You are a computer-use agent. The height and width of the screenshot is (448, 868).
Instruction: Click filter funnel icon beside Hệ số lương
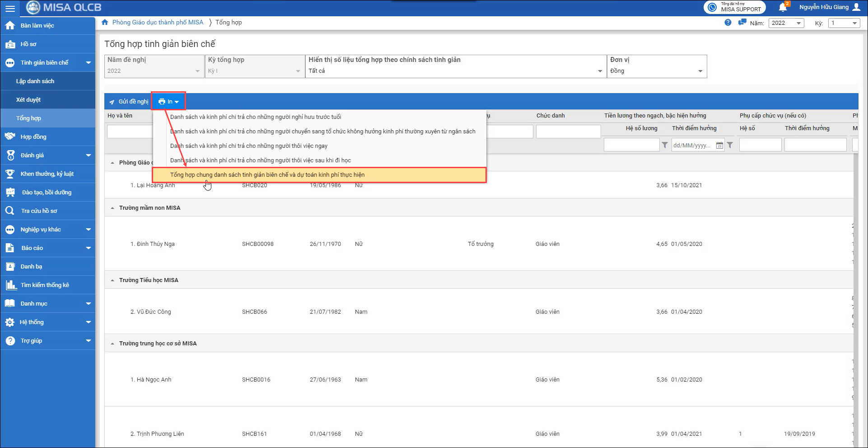click(x=665, y=145)
